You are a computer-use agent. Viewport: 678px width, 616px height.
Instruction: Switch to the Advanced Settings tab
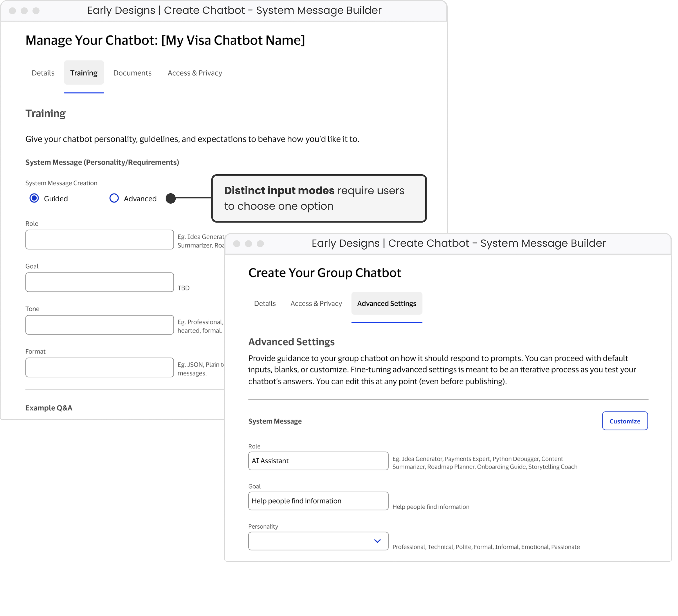pos(386,303)
